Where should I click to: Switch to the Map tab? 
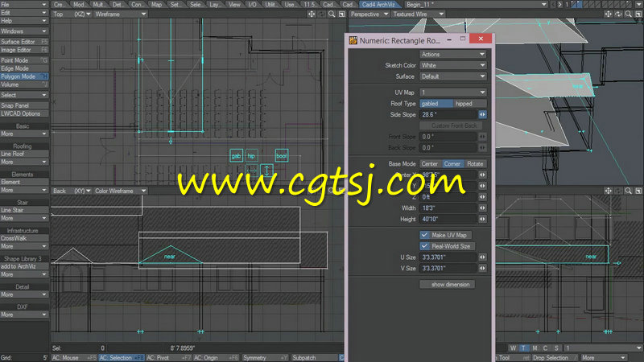pos(156,5)
